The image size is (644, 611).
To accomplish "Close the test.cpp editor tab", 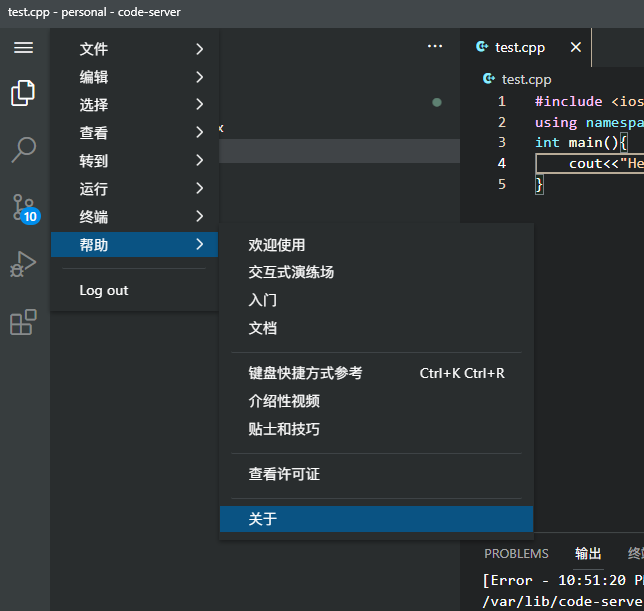I will 576,47.
